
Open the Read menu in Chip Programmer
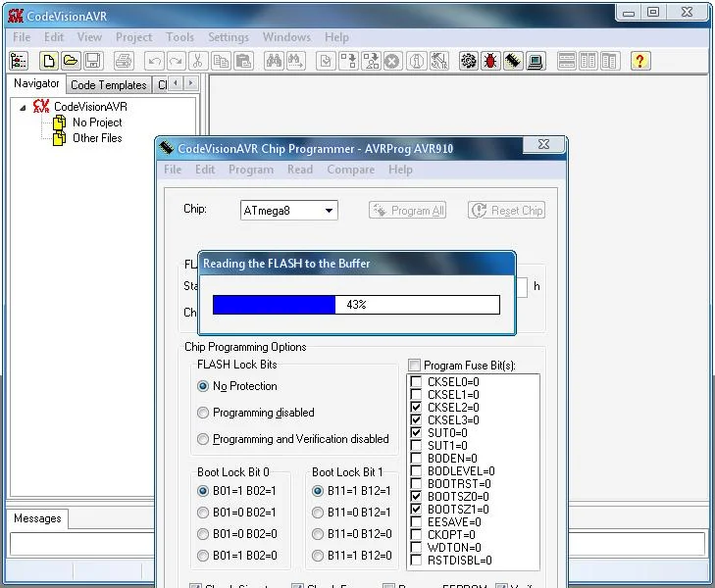tap(300, 170)
